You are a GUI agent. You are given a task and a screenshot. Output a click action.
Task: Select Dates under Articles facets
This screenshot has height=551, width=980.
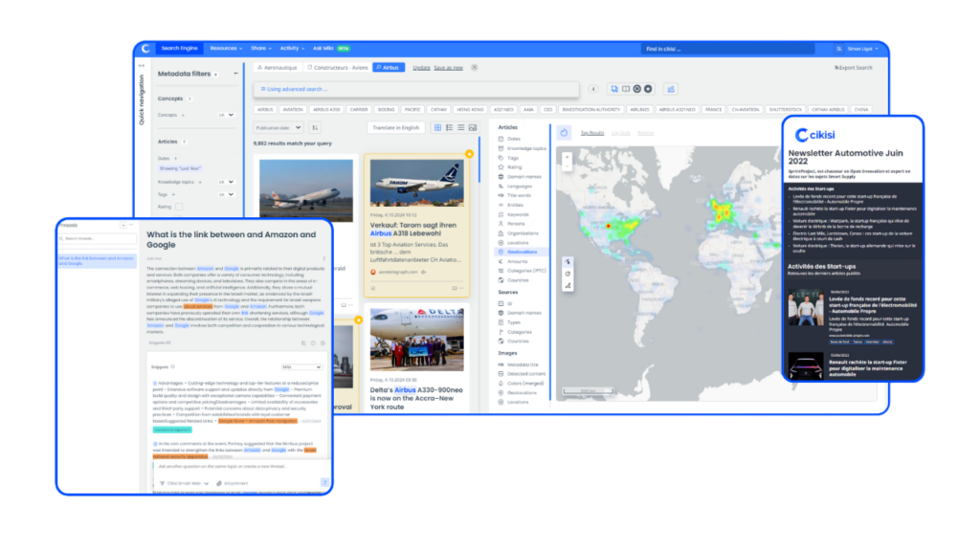coord(513,139)
